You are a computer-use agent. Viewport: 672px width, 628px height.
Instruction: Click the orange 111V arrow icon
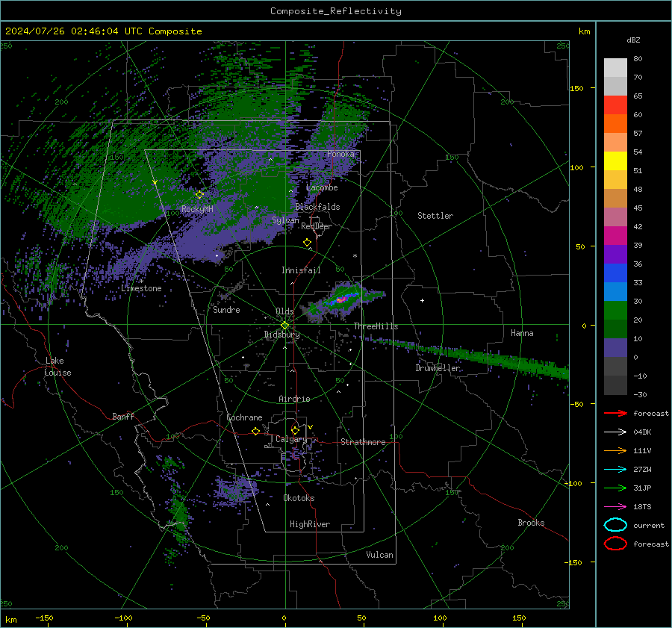point(615,450)
